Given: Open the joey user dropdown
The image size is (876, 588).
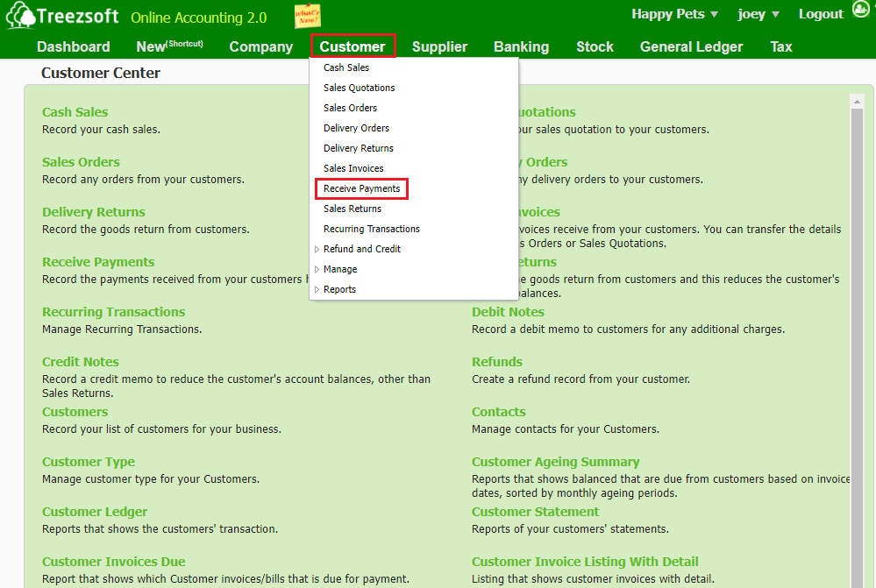Looking at the screenshot, I should point(758,14).
